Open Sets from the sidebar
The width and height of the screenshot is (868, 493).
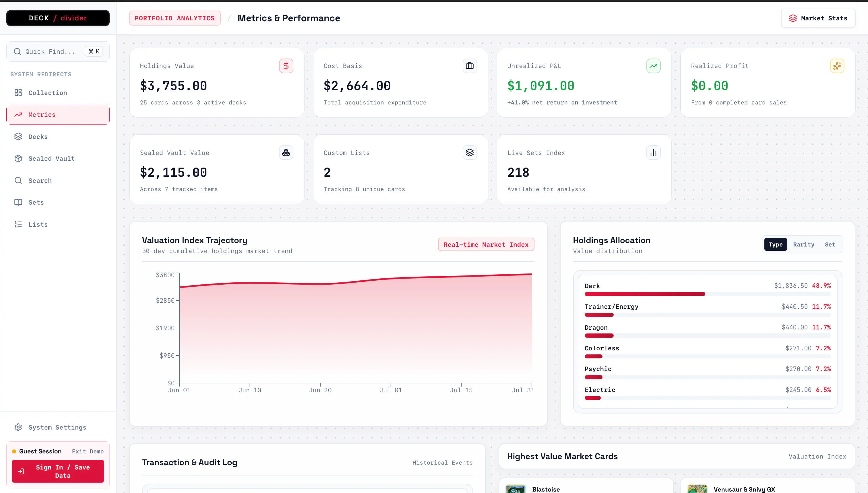(x=58, y=203)
